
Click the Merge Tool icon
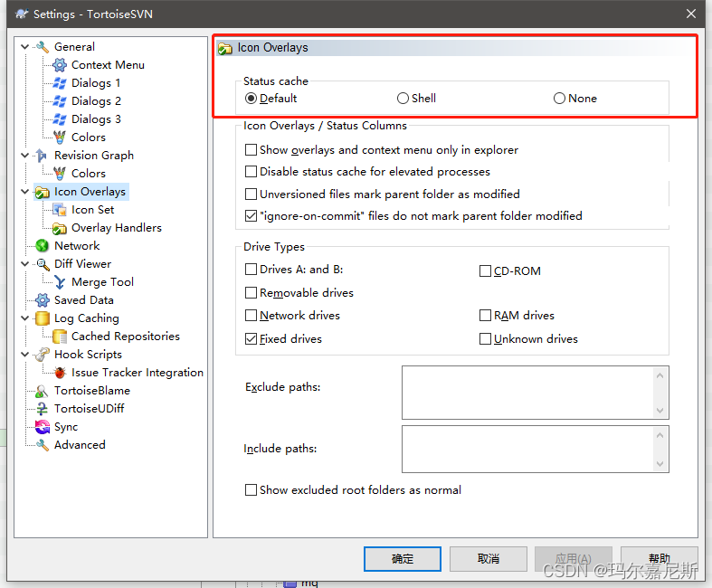[x=60, y=282]
